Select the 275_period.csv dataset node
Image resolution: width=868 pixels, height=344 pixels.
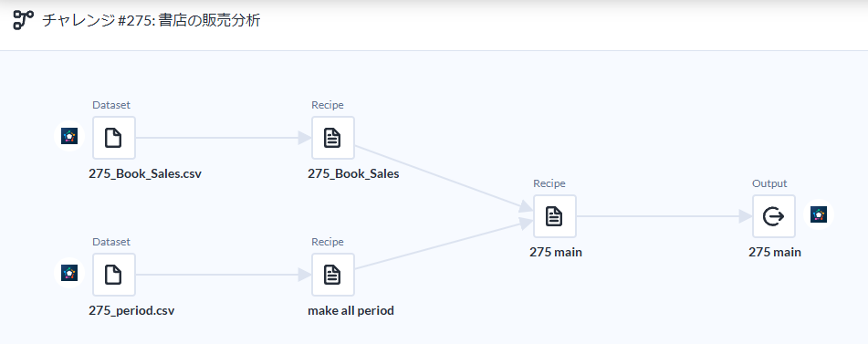113,275
